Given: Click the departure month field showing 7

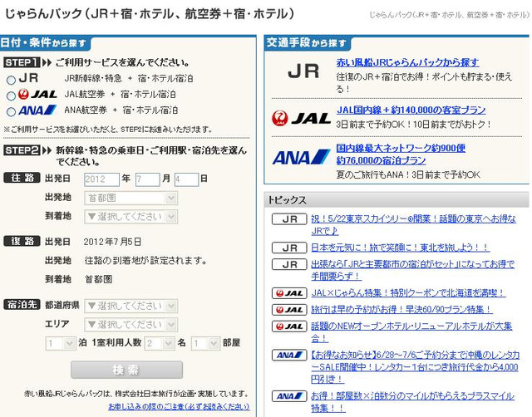Looking at the screenshot, I should pyautogui.click(x=148, y=179).
